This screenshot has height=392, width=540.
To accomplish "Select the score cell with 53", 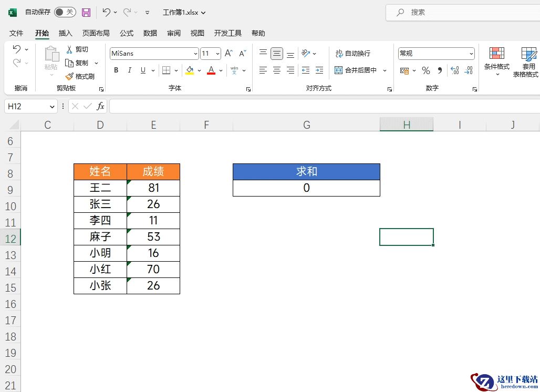I will pyautogui.click(x=153, y=236).
